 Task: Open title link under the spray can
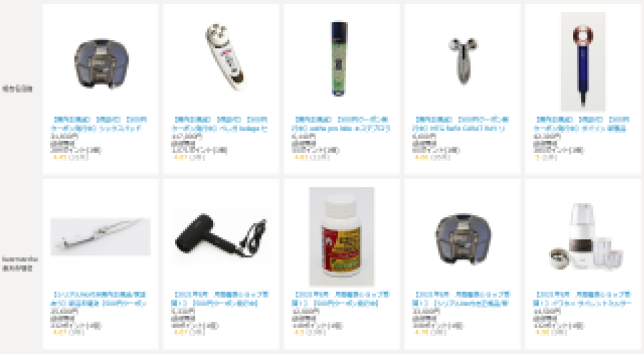coord(340,124)
